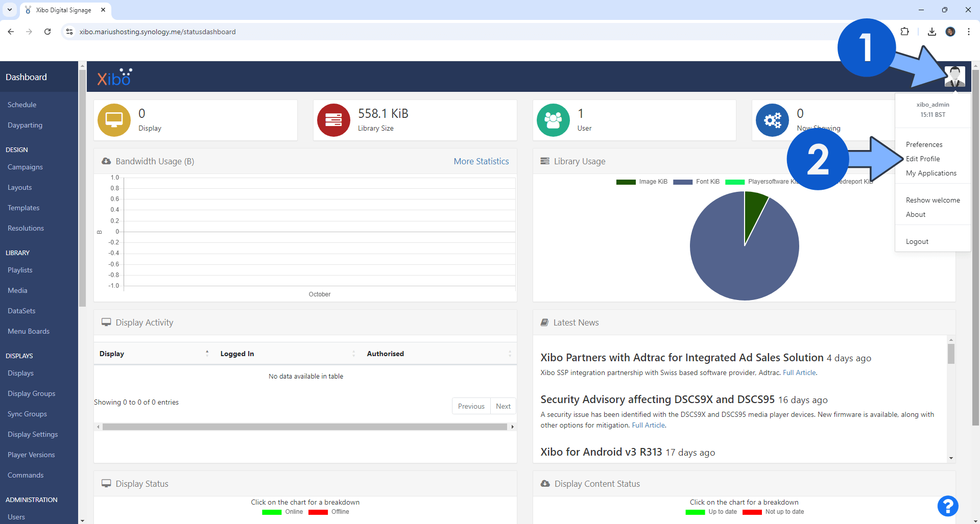Image resolution: width=980 pixels, height=524 pixels.
Task: Open Menu Boards in sidebar
Action: coord(29,331)
